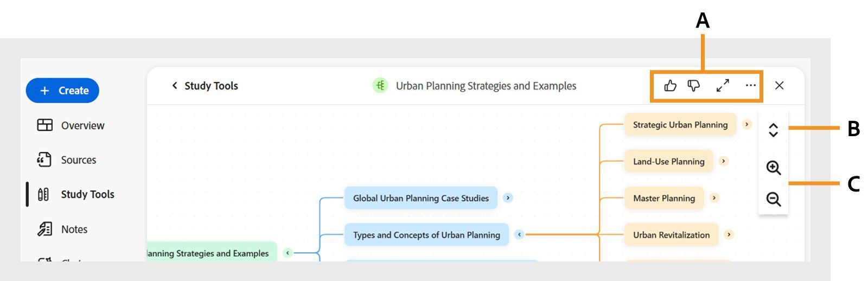The height and width of the screenshot is (281, 868).
Task: Go back to Study Tools
Action: pos(205,86)
